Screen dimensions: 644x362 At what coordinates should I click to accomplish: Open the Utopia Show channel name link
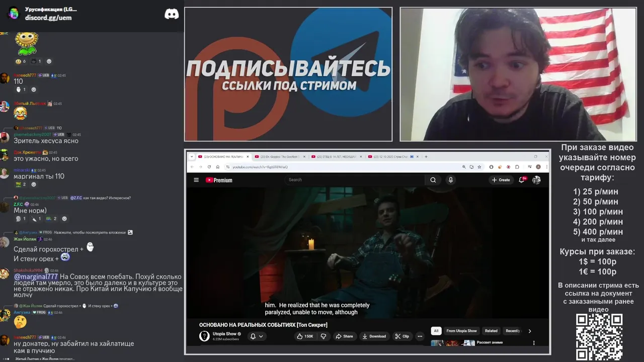click(224, 334)
